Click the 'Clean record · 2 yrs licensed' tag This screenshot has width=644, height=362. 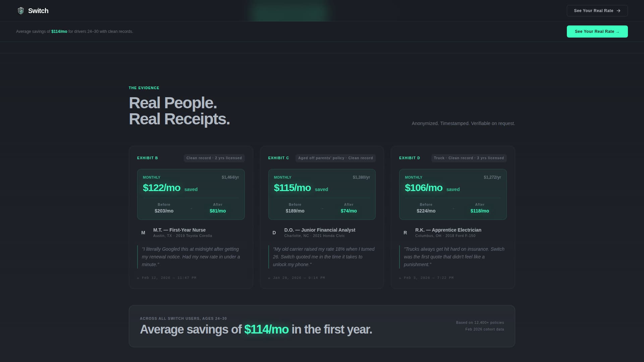[214, 158]
